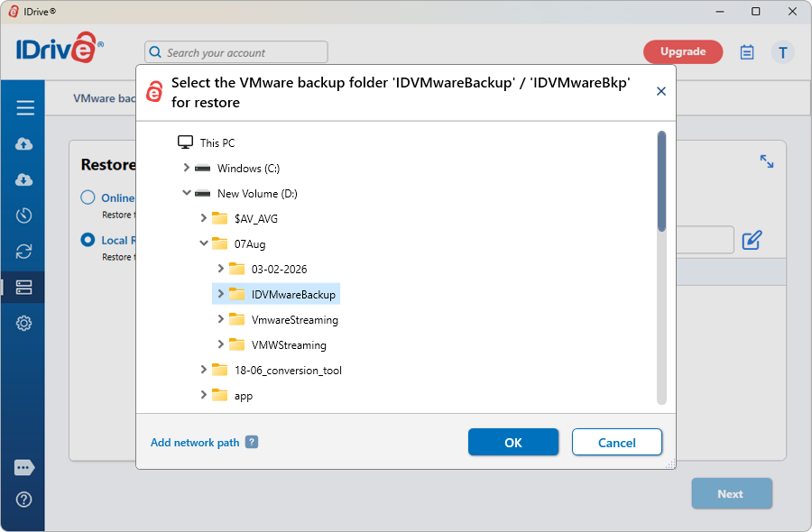
Task: Open the user profile T avatar
Action: (782, 52)
